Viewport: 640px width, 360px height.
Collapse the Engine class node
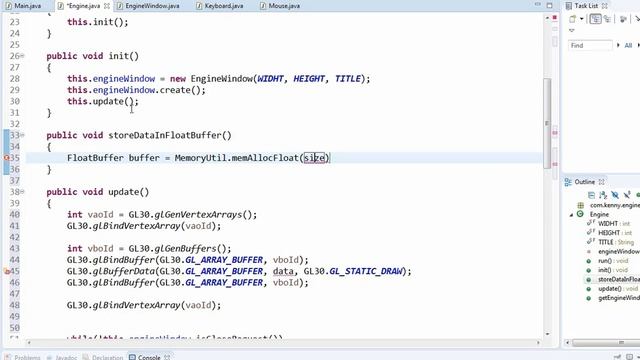coord(571,215)
